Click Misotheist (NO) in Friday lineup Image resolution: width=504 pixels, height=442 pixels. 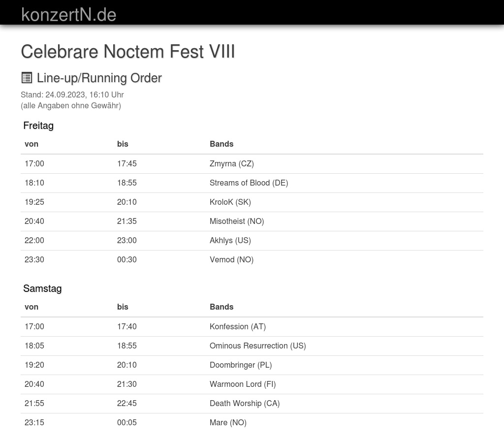click(x=237, y=221)
